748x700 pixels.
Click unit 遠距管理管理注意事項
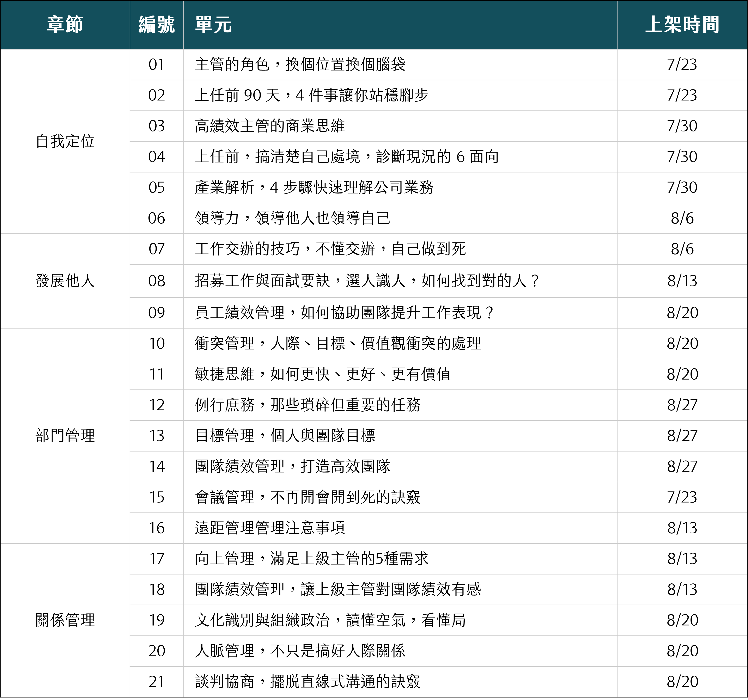[270, 528]
